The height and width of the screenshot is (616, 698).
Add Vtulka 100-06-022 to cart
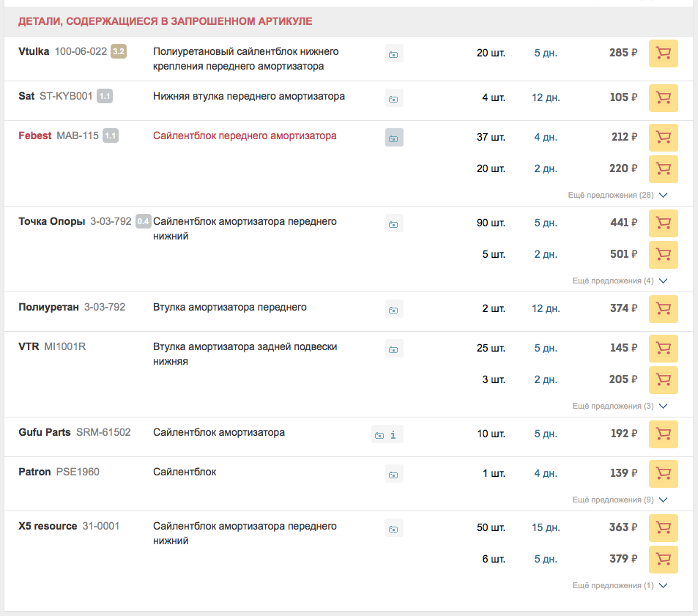point(663,53)
